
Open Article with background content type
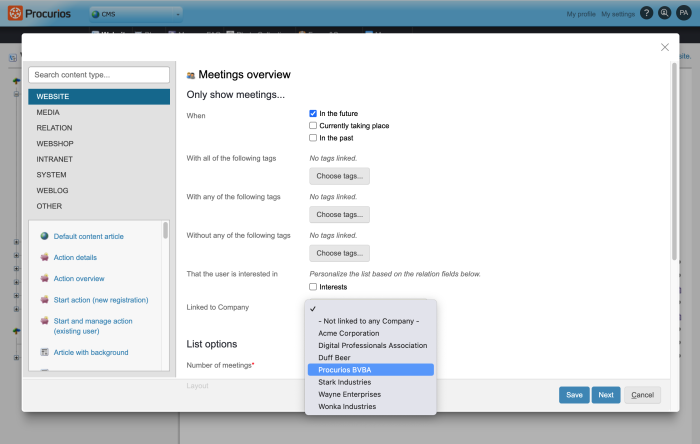tap(91, 353)
